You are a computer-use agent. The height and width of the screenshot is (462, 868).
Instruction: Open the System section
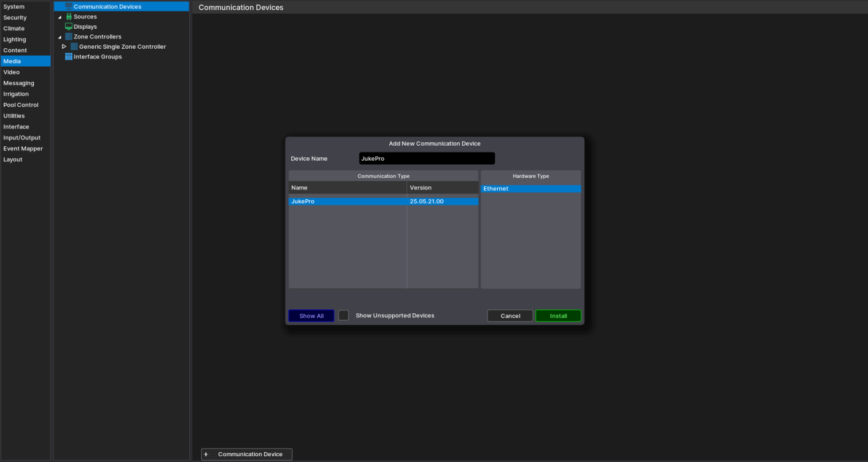click(25, 7)
